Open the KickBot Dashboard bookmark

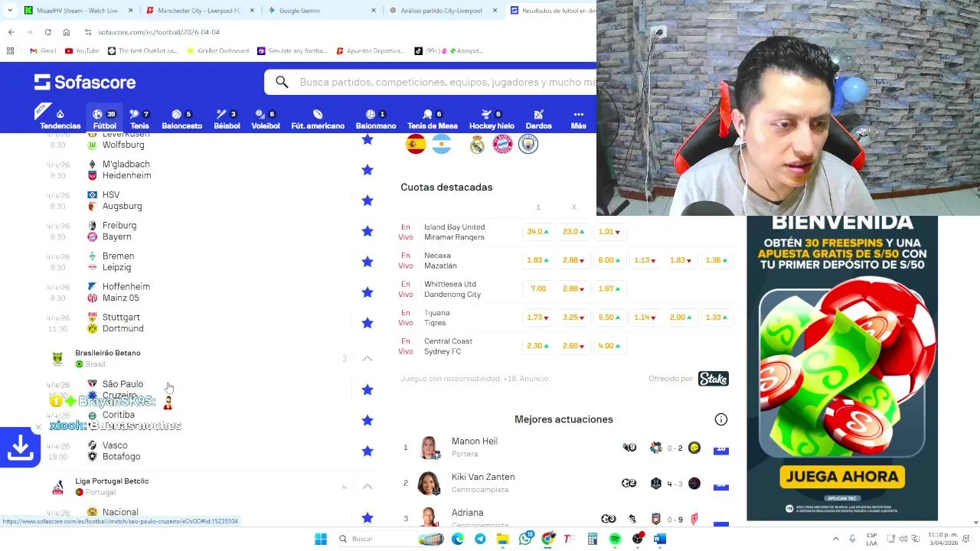click(218, 51)
